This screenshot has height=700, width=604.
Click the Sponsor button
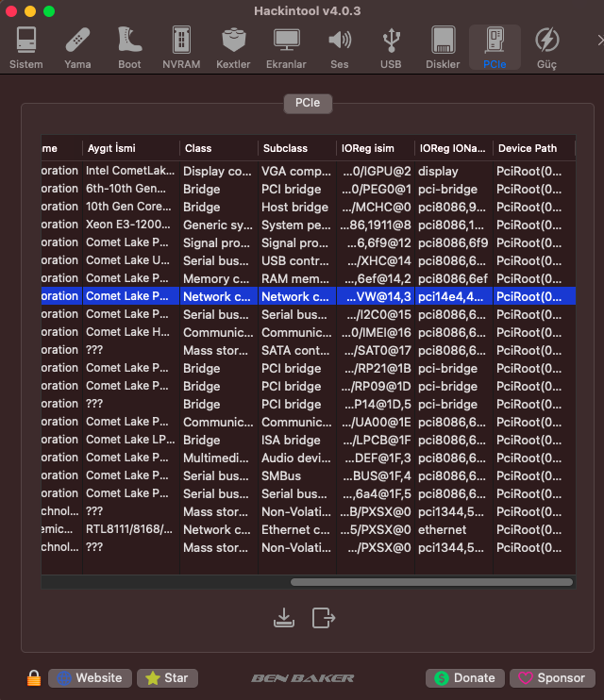tap(552, 677)
